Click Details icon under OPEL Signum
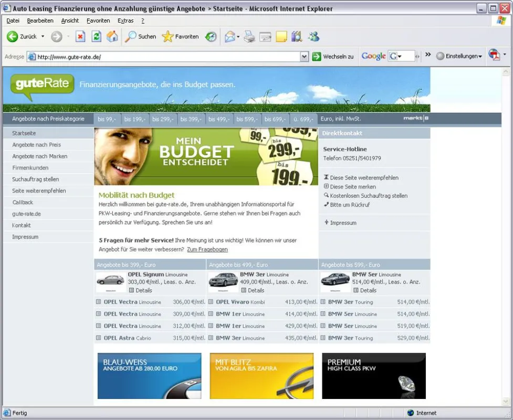Image resolution: width=513 pixels, height=420 pixels. click(x=131, y=290)
